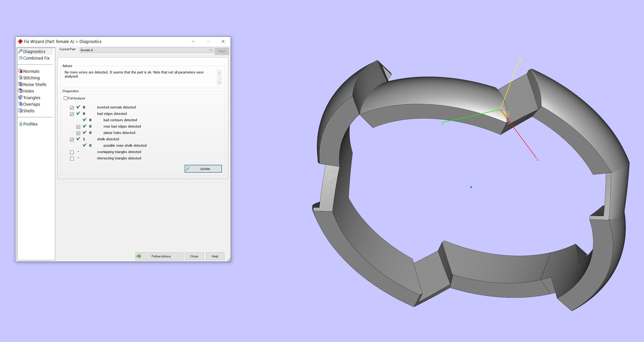Minimize the Fix Wizard window
Image resolution: width=644 pixels, height=342 pixels.
click(x=193, y=41)
